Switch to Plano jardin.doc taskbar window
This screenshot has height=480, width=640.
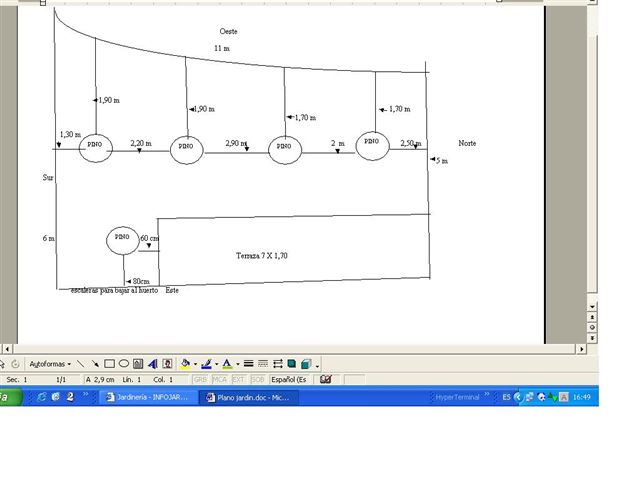(249, 397)
